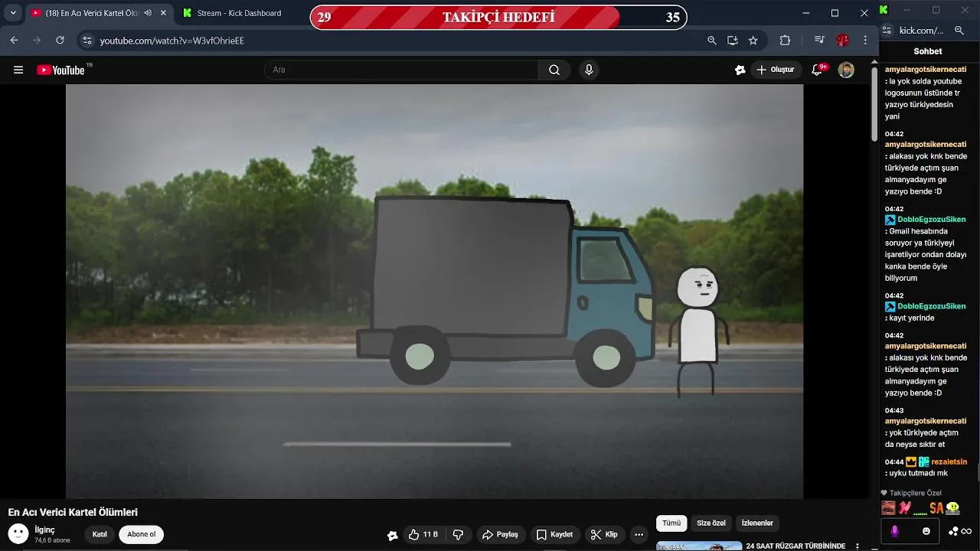Open more actions three-dot under video
Screen dimensions: 980x551
click(639, 534)
